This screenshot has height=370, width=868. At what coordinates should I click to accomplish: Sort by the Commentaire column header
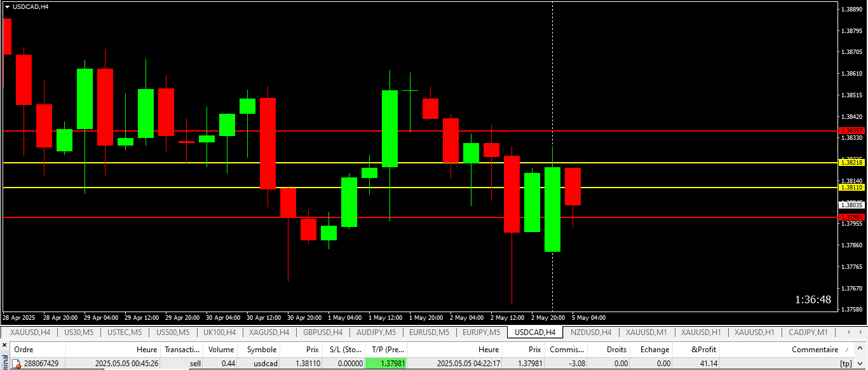788,350
